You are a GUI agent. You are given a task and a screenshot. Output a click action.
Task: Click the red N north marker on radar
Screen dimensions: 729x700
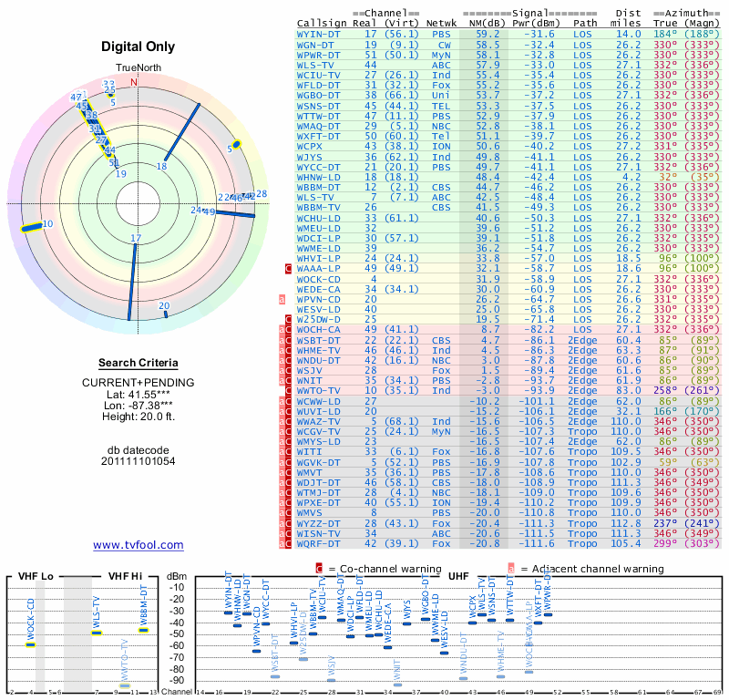coord(134,82)
